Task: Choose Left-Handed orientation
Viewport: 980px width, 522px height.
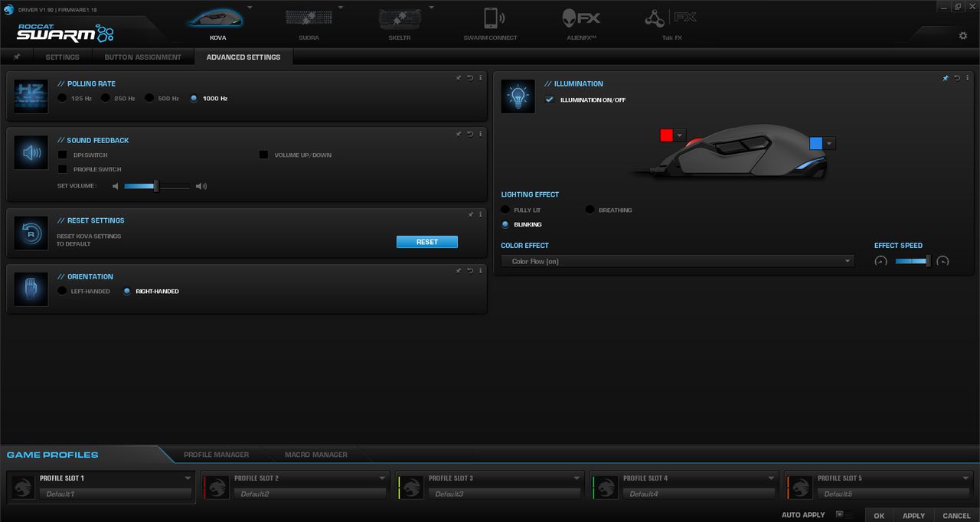Action: coord(62,291)
